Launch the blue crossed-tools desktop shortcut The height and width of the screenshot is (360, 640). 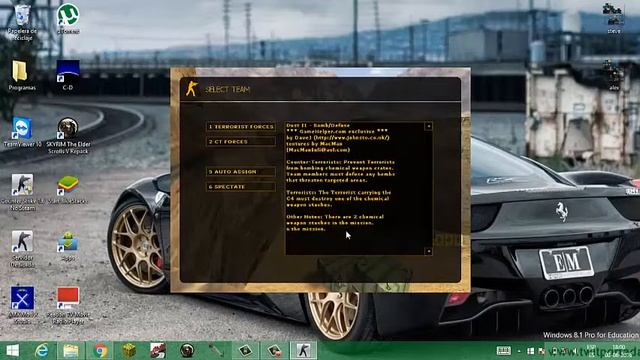click(22, 304)
